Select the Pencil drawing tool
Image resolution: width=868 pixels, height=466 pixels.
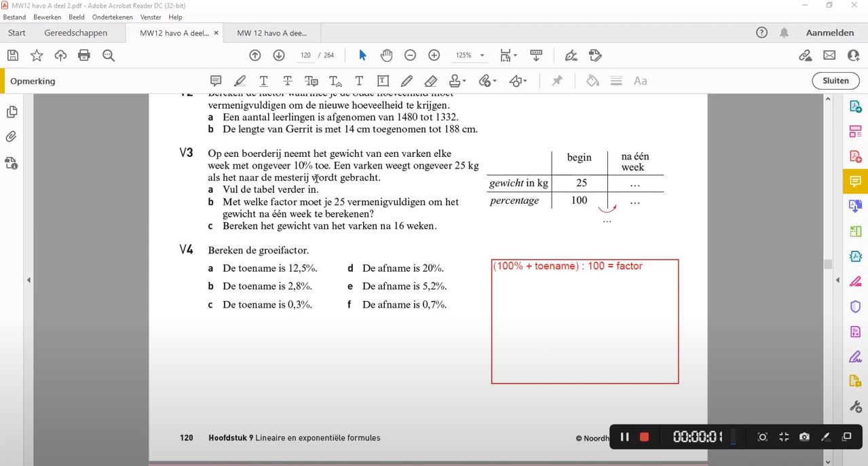tap(407, 81)
